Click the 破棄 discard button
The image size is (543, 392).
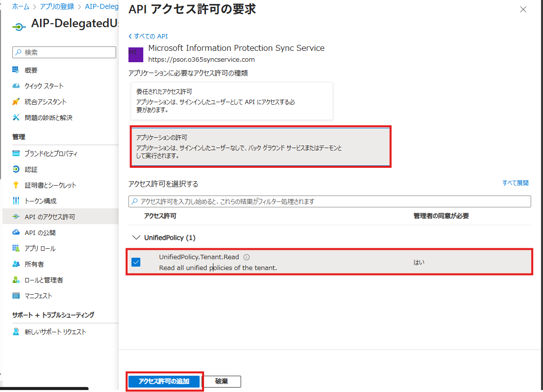click(222, 381)
